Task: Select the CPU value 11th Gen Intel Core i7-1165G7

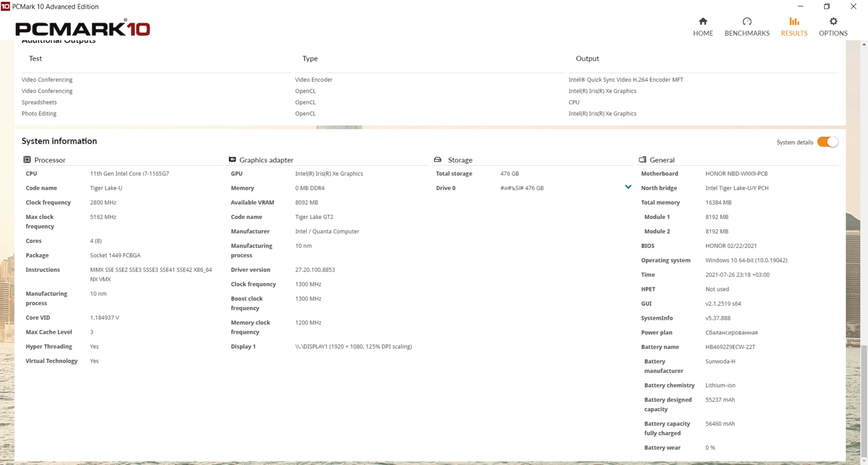Action: pyautogui.click(x=130, y=174)
